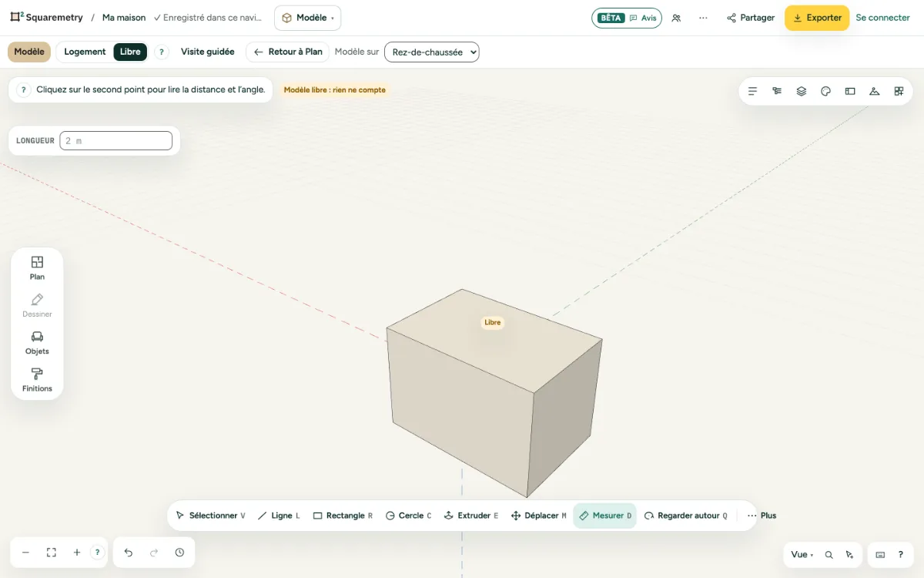Switch mode toggle to Logement
The image size is (924, 578).
click(x=85, y=52)
